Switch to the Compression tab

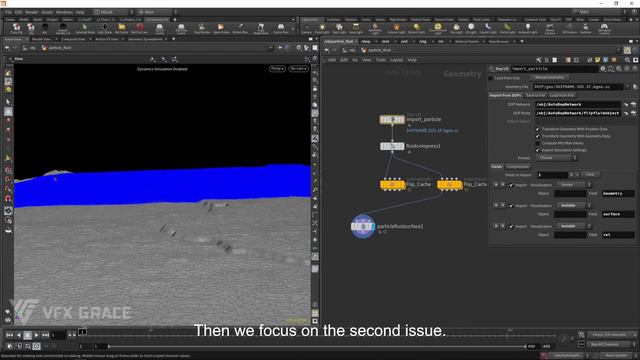point(518,167)
